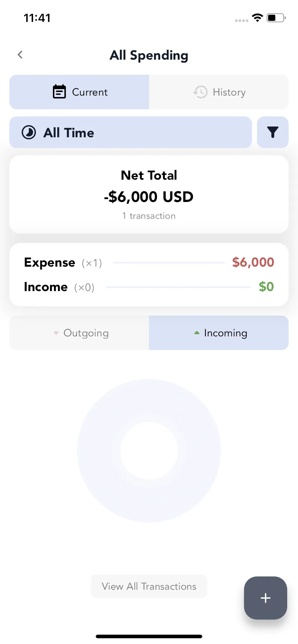
Task: Click the All Time pie clock icon
Action: 29,132
